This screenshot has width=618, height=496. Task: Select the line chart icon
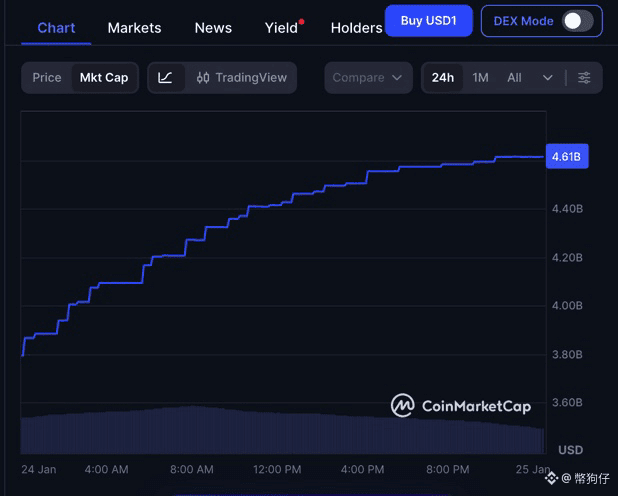coord(166,78)
